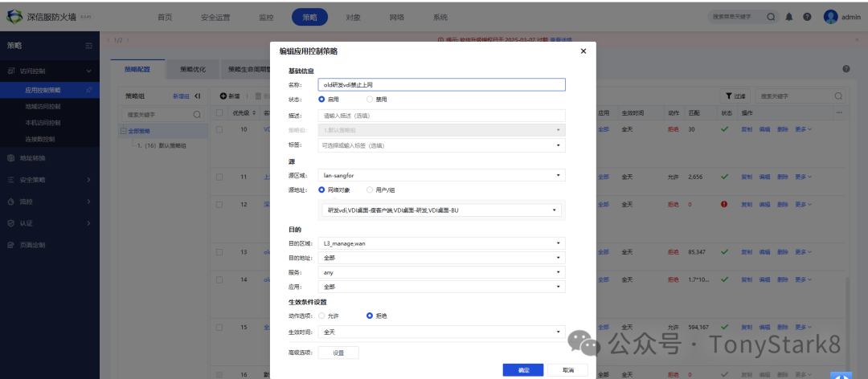The height and width of the screenshot is (379, 868).
Task: Check the select-all header checkbox
Action: 219,112
